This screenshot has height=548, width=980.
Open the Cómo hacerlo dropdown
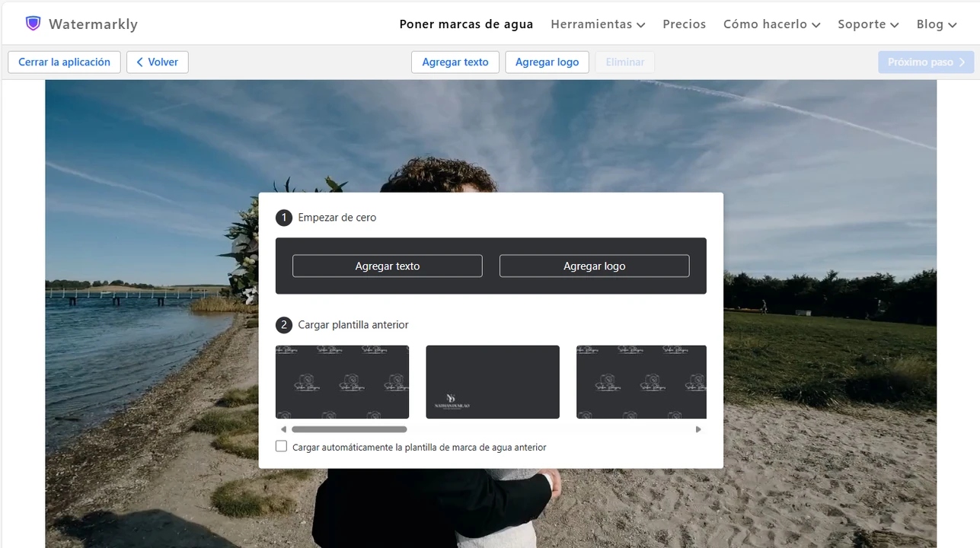[771, 24]
